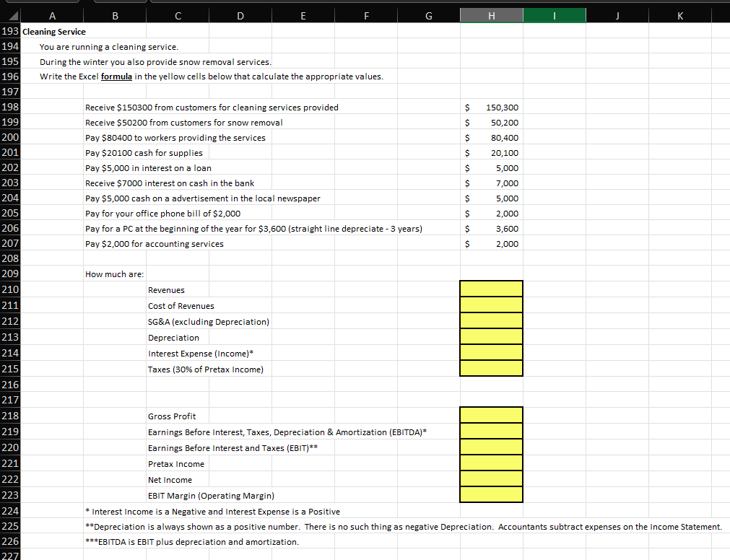
Task: Click the Depreciation footnote in row 225
Action: pos(404,527)
